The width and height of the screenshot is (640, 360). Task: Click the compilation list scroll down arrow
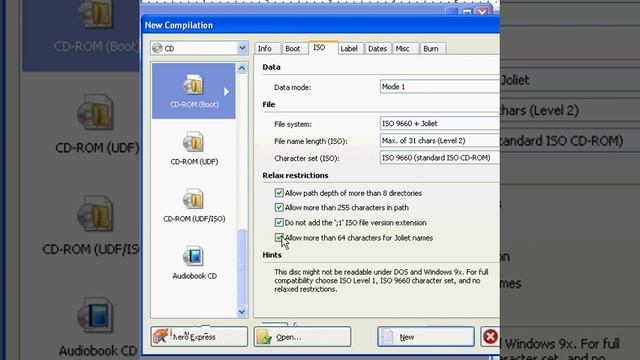point(242,312)
